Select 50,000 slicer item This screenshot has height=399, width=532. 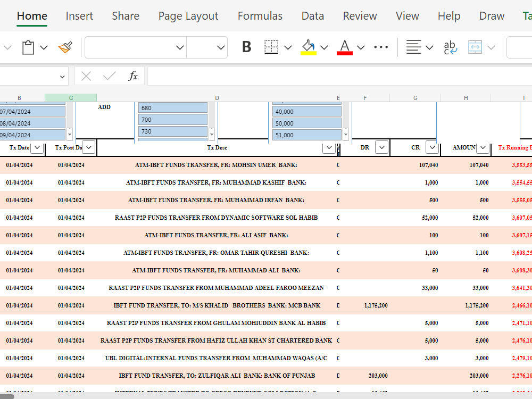pyautogui.click(x=307, y=123)
